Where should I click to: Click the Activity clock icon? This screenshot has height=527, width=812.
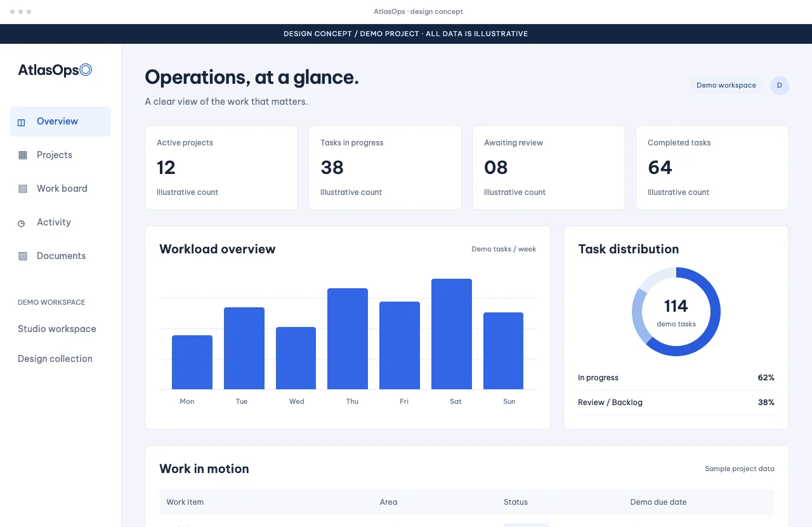tap(22, 223)
